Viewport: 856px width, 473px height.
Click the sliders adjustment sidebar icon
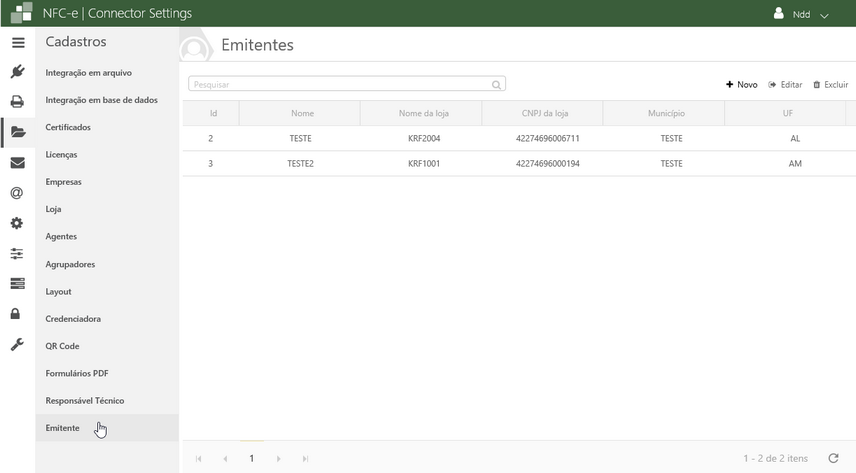click(17, 254)
